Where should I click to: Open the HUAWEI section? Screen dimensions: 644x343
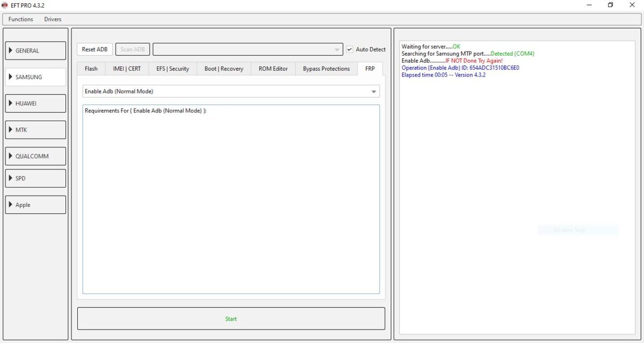coord(35,103)
